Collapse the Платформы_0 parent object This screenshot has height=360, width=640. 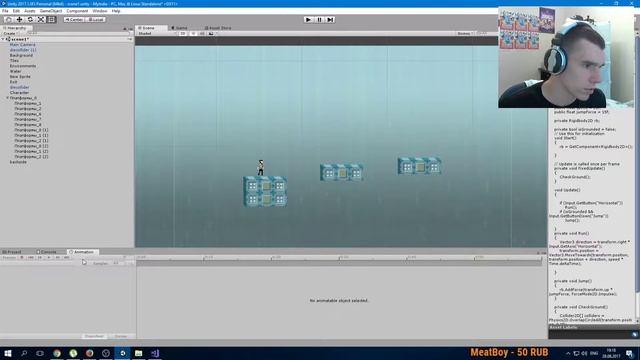point(7,98)
